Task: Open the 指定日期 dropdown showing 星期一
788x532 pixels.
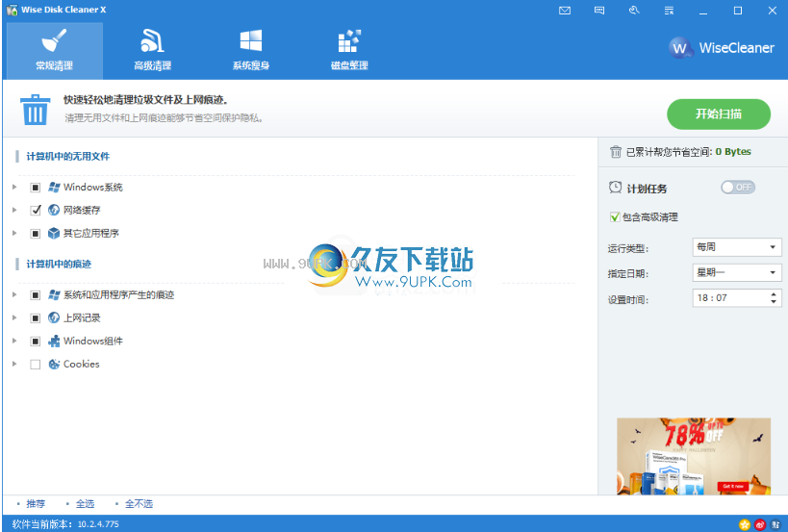Action: pyautogui.click(x=737, y=273)
